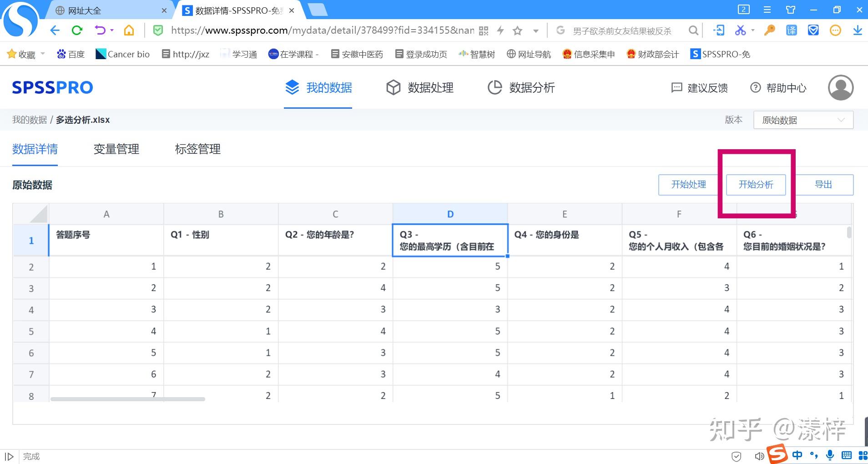Click the translate icon in browser toolbar
Image resolution: width=868 pixels, height=464 pixels.
(791, 30)
